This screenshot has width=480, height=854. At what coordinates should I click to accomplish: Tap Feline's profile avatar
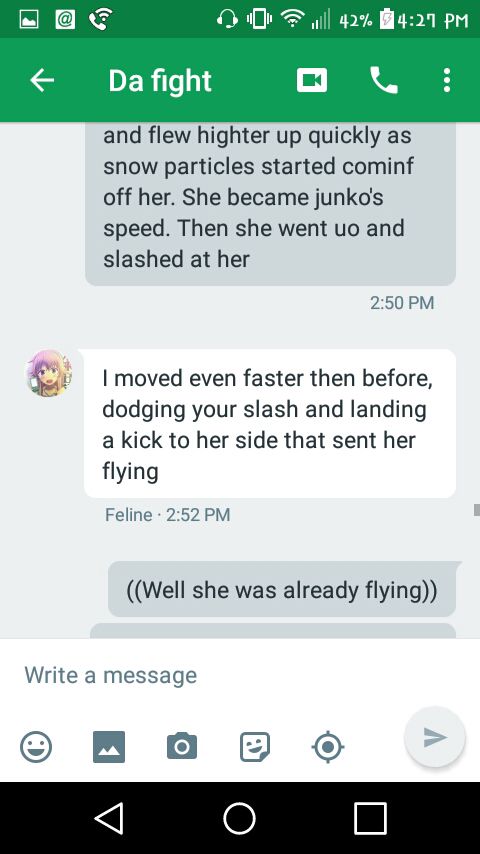click(x=49, y=373)
